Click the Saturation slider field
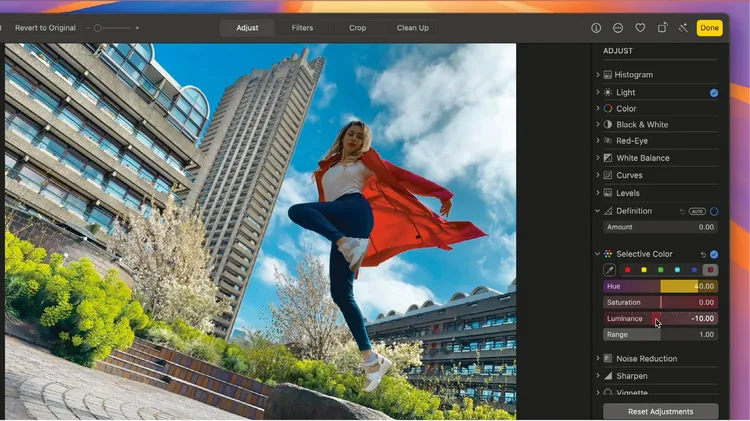 (660, 302)
